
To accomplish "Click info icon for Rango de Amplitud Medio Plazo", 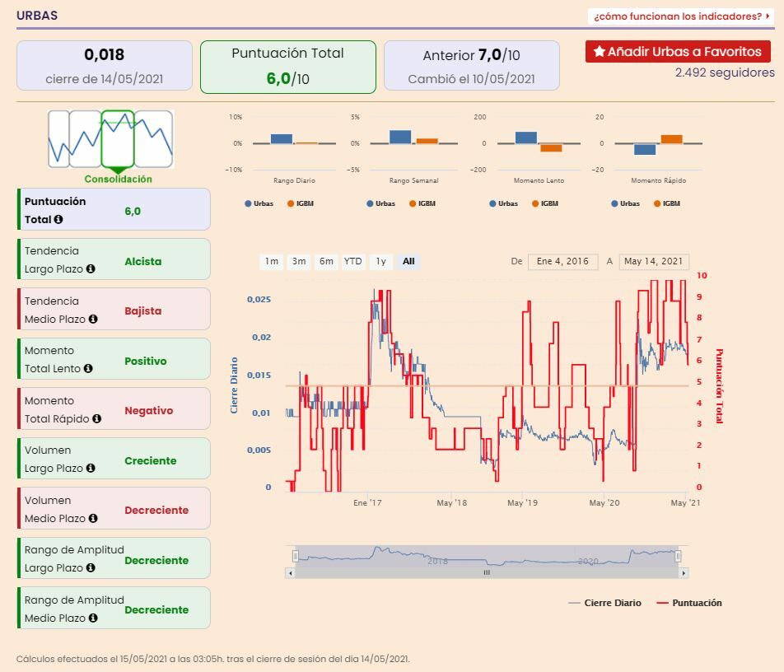I will click(93, 618).
